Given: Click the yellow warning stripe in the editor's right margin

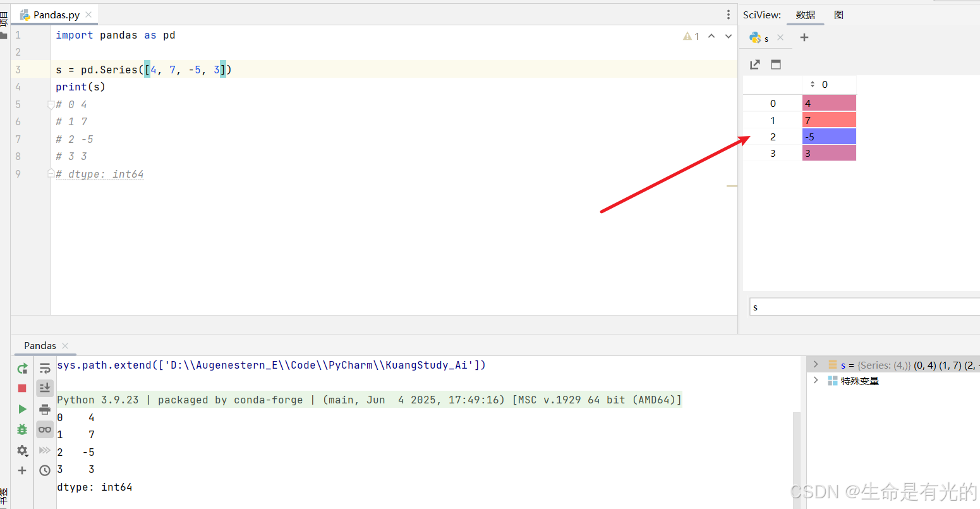Looking at the screenshot, I should point(732,186).
